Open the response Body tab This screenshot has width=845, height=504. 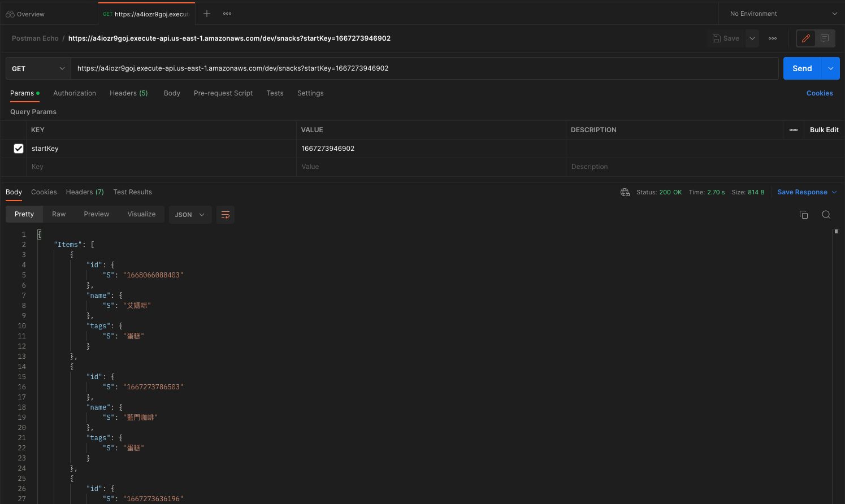click(x=14, y=192)
